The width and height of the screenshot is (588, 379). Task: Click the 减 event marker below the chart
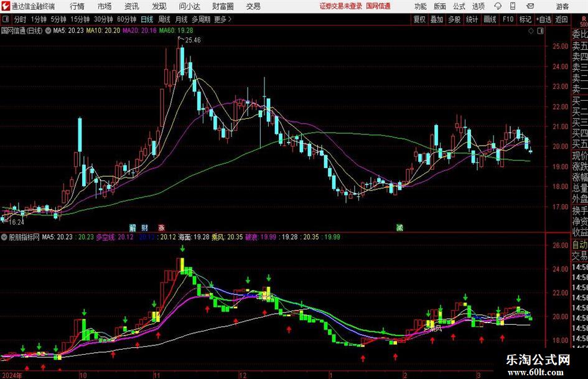click(399, 227)
